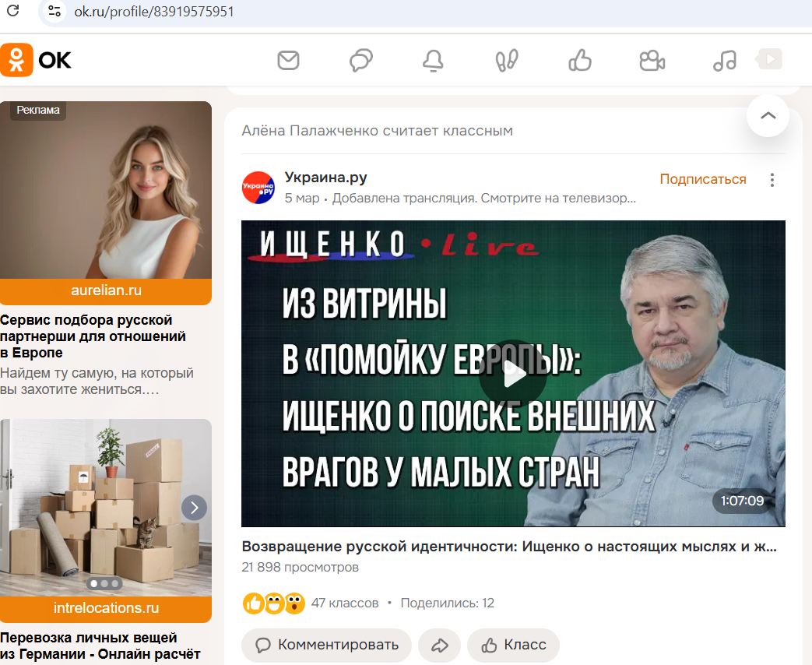
Task: Open the guests footprints icon
Action: click(507, 60)
